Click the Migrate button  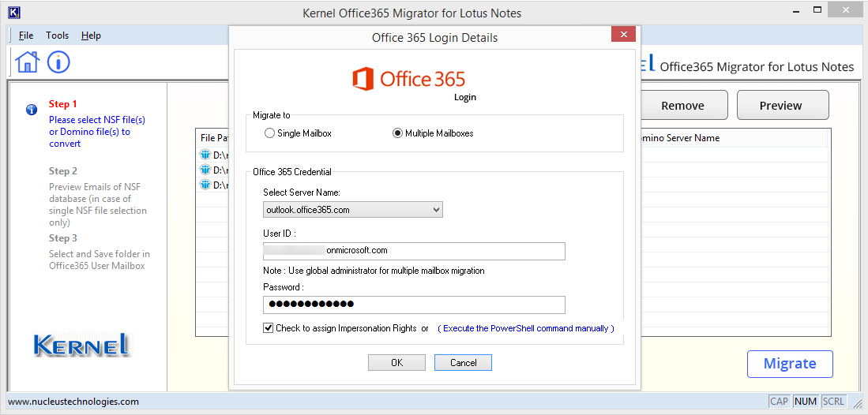coord(790,364)
